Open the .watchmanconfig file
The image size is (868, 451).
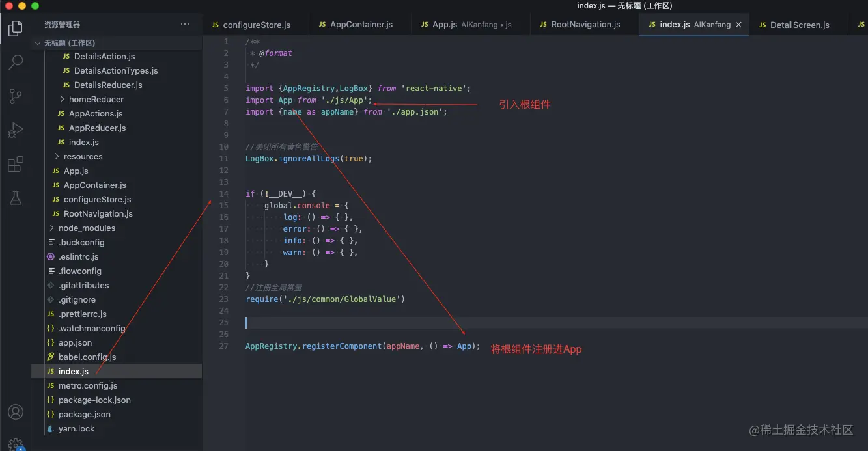coord(117,328)
